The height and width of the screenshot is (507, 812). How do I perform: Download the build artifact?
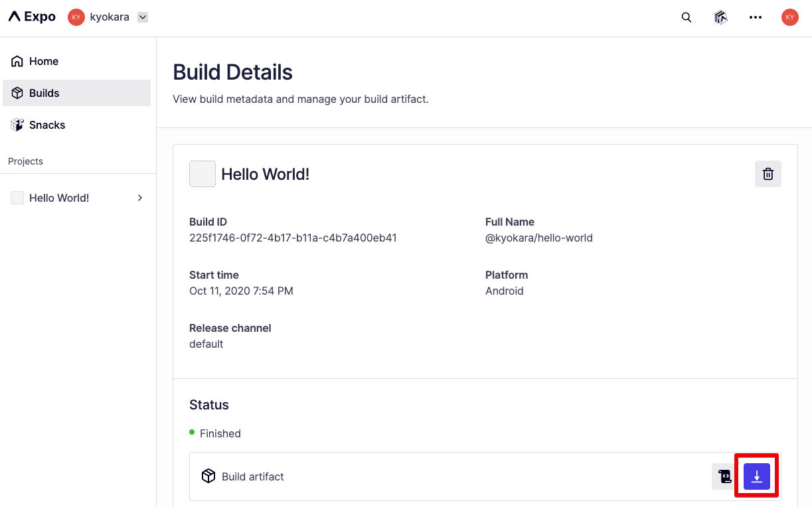[x=756, y=476]
